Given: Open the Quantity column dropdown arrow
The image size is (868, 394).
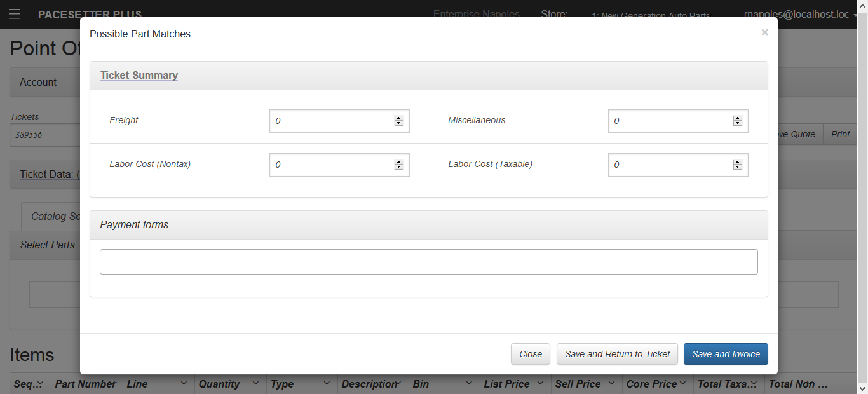Looking at the screenshot, I should coord(255,383).
